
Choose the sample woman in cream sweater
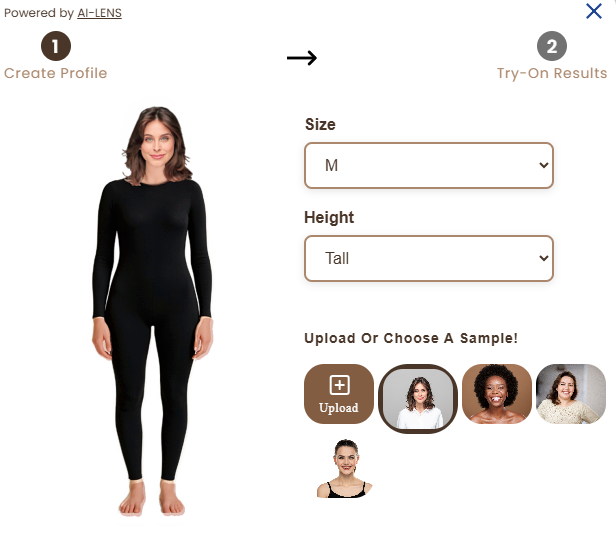(x=570, y=394)
